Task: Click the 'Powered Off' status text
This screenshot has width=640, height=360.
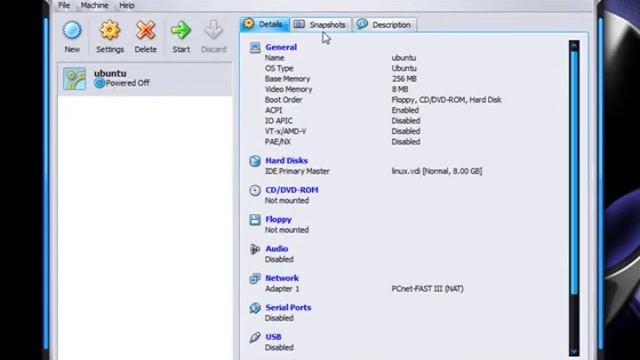Action: click(x=127, y=83)
